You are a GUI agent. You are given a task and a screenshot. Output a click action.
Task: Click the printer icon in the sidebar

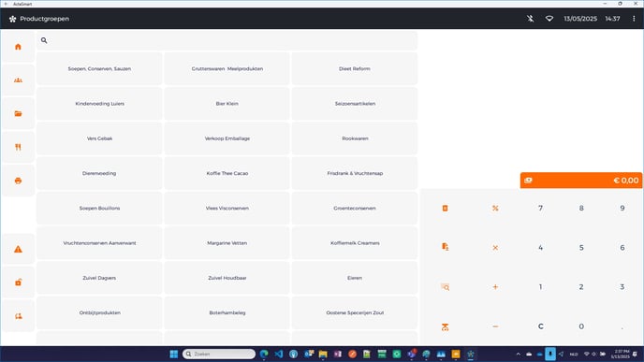pos(18,181)
